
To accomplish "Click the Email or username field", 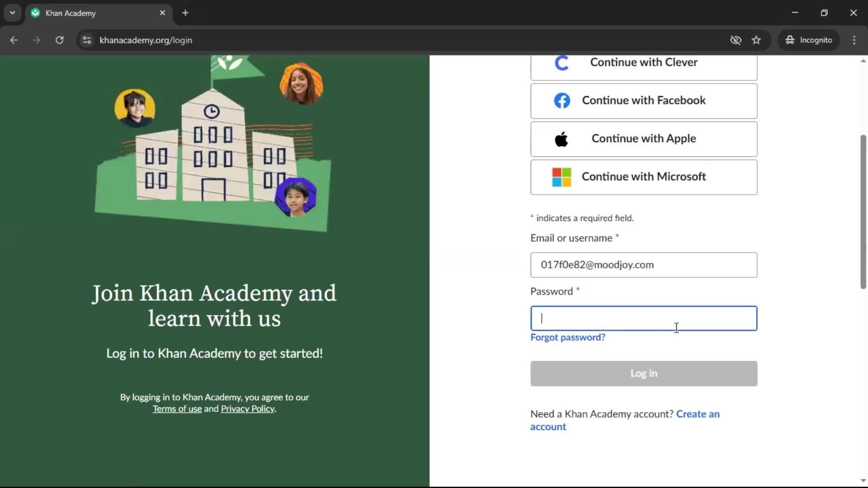I will 644,265.
